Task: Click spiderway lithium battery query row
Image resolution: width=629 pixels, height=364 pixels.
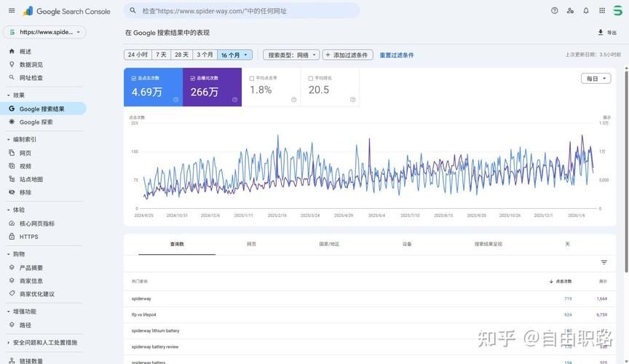Action: pyautogui.click(x=369, y=331)
